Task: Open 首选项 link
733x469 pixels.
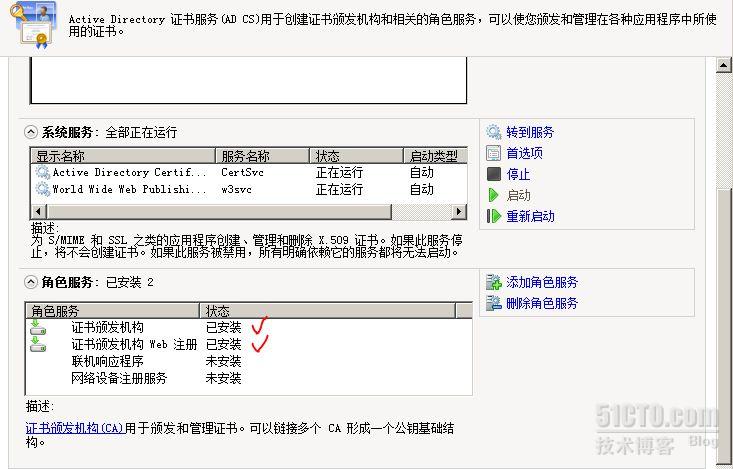Action: tap(525, 153)
